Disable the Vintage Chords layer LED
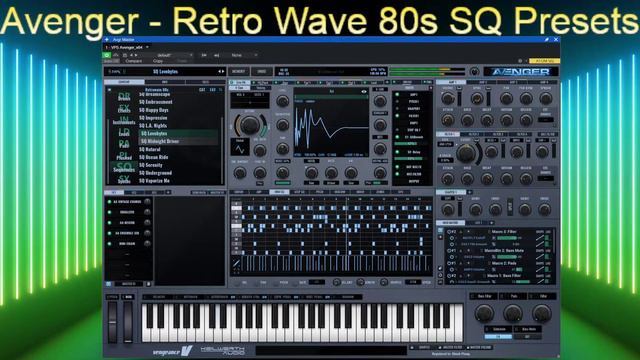This screenshot has height=360, width=640. 109,202
